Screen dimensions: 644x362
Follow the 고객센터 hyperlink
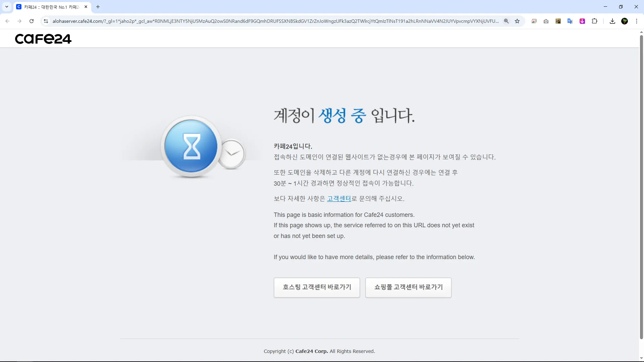339,199
